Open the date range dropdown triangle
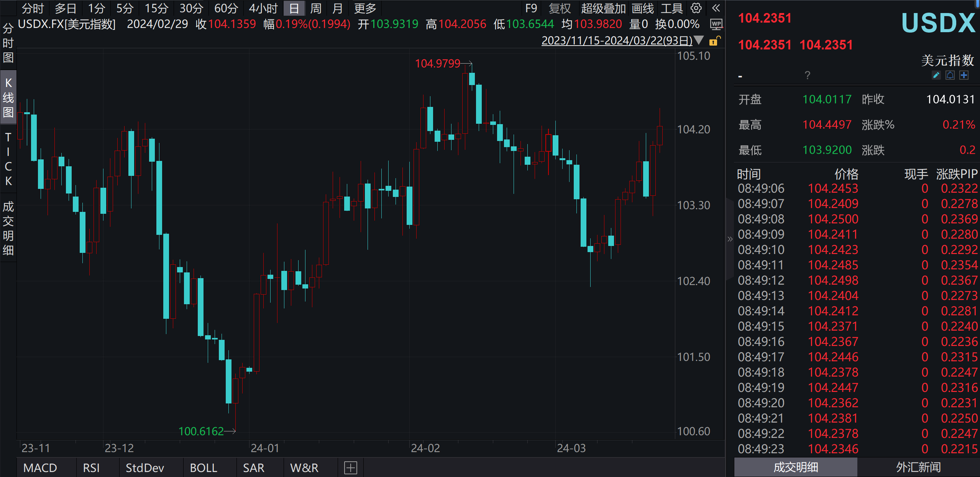Viewport: 980px width, 477px height. (x=699, y=40)
